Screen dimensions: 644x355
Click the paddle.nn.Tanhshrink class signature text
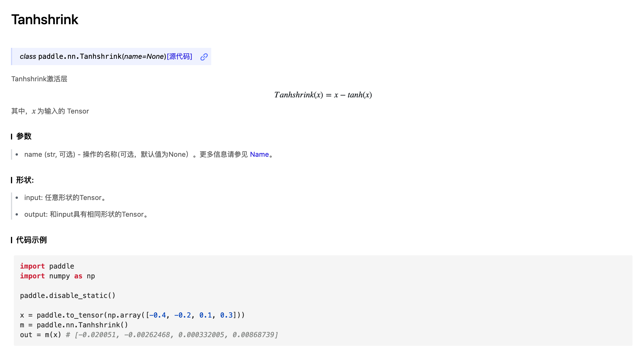click(x=80, y=56)
